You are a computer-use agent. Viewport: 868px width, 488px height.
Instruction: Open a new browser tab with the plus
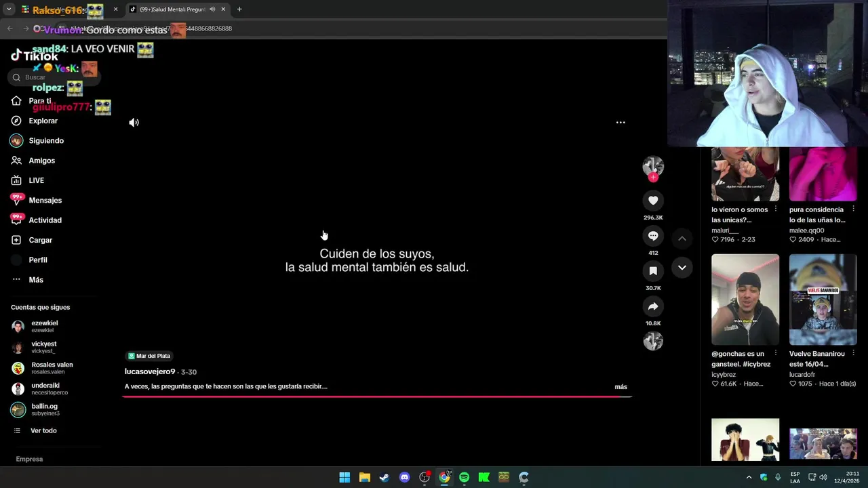click(x=239, y=9)
